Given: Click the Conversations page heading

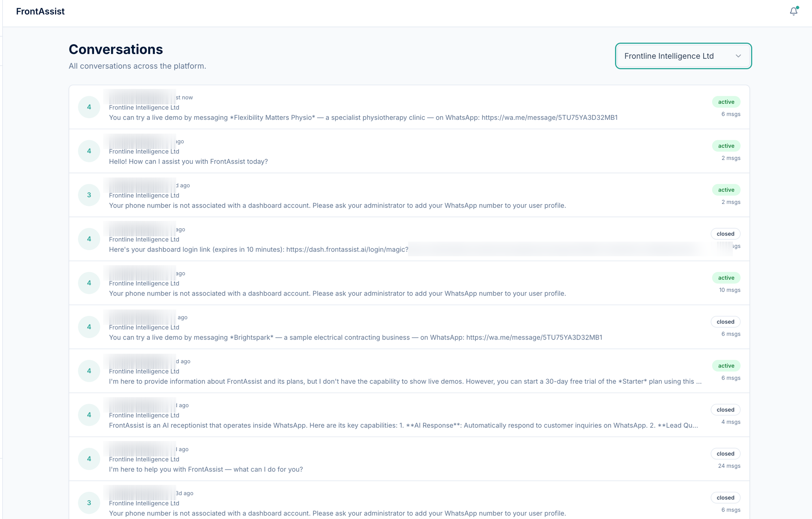Looking at the screenshot, I should 116,50.
